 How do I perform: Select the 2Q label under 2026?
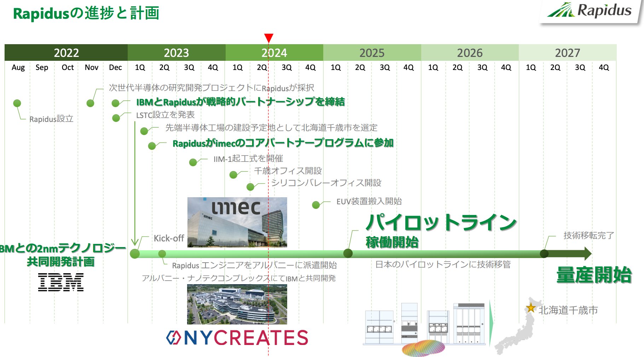click(458, 67)
